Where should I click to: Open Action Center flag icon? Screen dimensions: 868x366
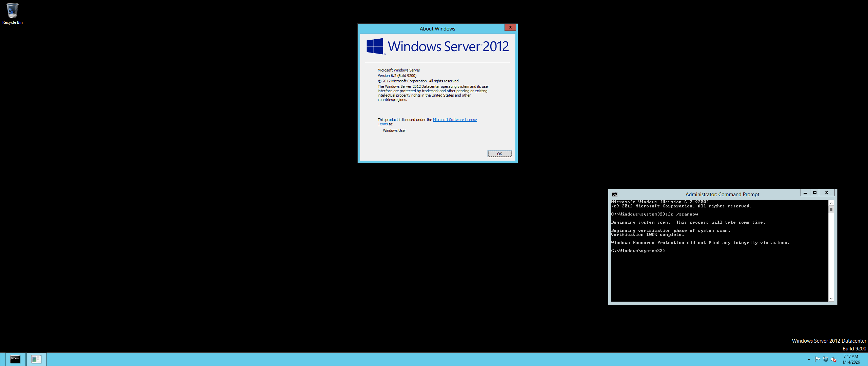817,359
